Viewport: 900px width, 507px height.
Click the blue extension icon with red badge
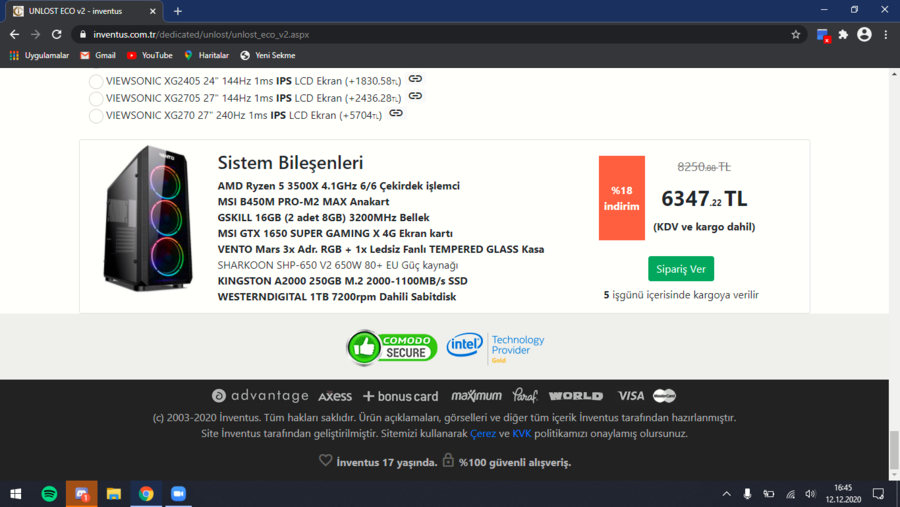coord(823,35)
